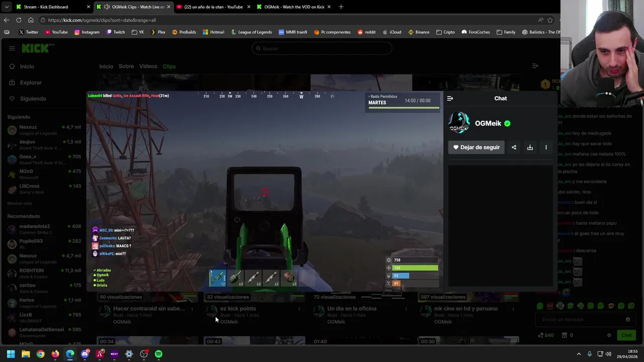Open recommended channel Kerios

pyautogui.click(x=44, y=303)
